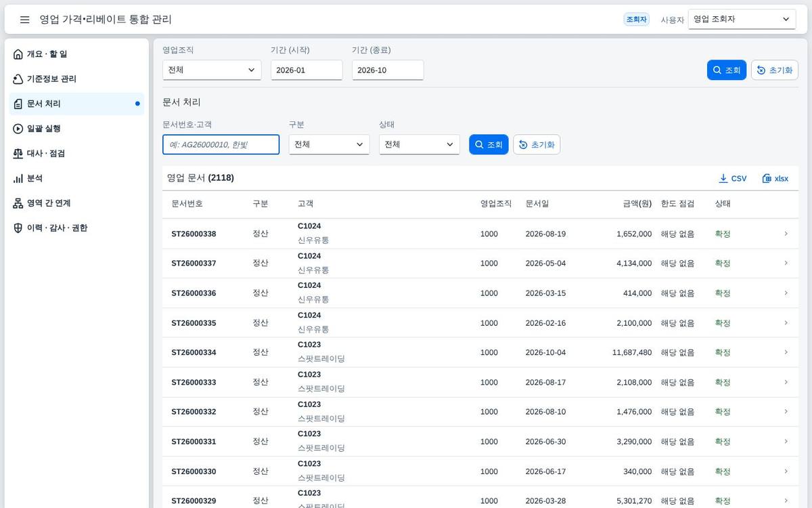The image size is (812, 508).
Task: Click the network icon beside 영역 간 연계
Action: [18, 203]
